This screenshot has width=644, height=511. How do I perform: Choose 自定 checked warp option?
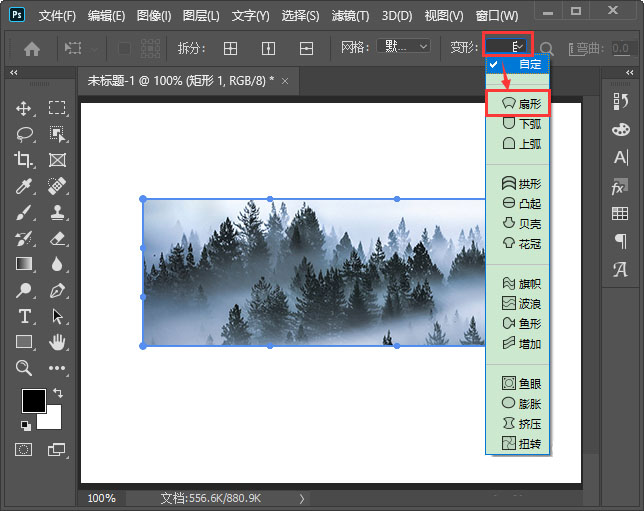518,64
